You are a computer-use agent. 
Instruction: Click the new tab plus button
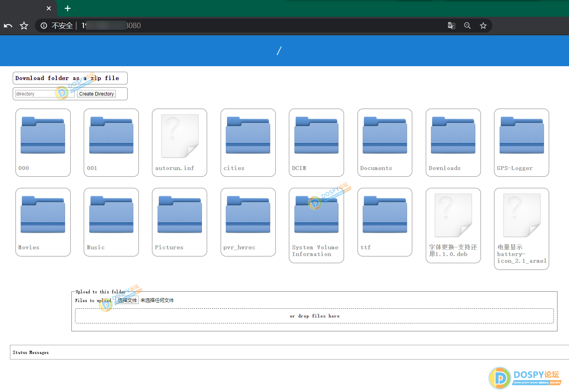click(67, 8)
